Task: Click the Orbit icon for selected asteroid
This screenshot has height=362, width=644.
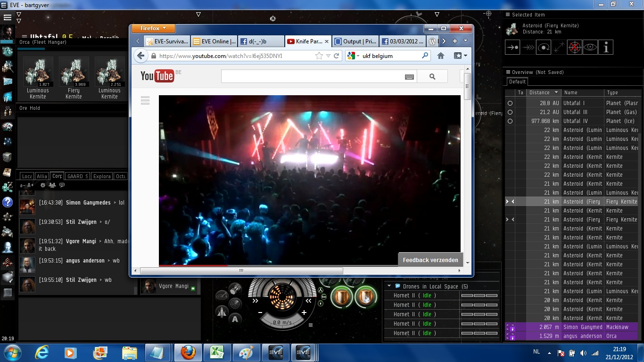Action: pyautogui.click(x=544, y=48)
